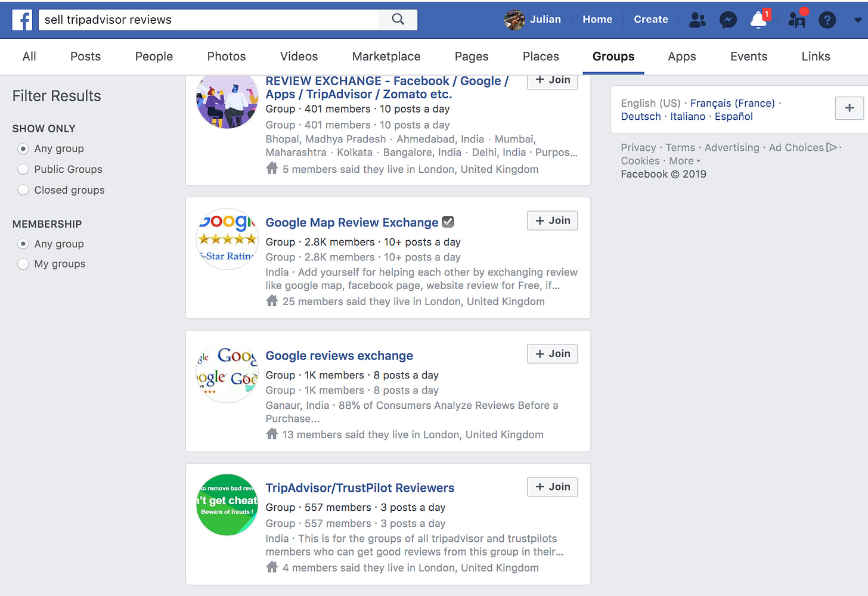The image size is (868, 596).
Task: Click the search magnifier button
Action: click(x=398, y=20)
